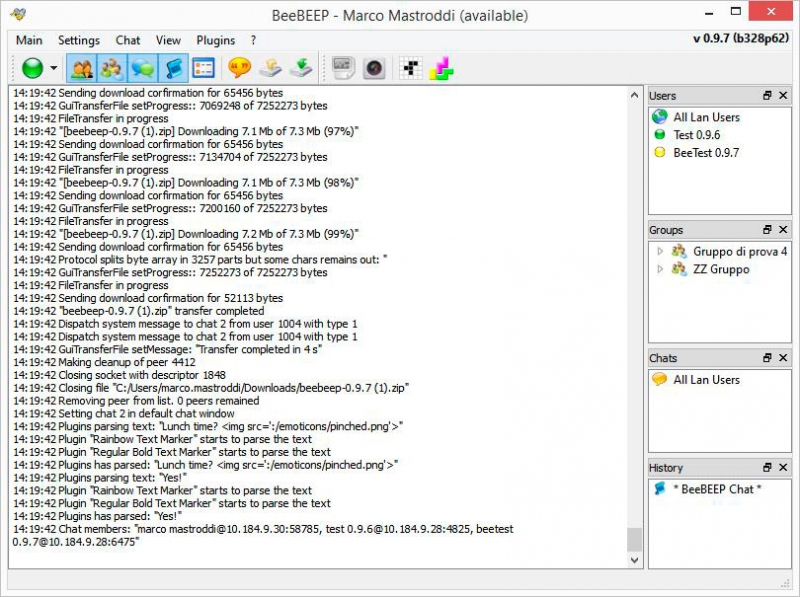Click the BeeBEEP bee icon in title bar
Image resolution: width=800 pixels, height=597 pixels.
tap(18, 14)
